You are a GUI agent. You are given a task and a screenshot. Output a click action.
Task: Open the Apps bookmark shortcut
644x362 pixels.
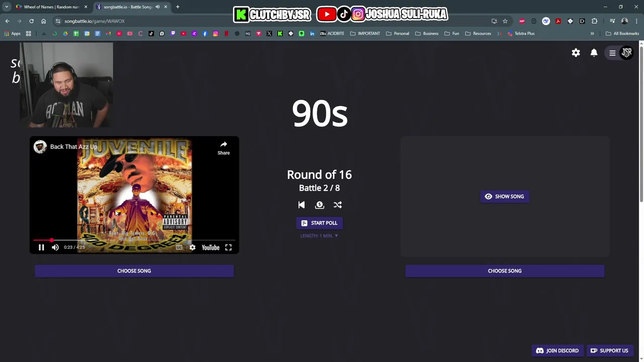click(x=12, y=34)
